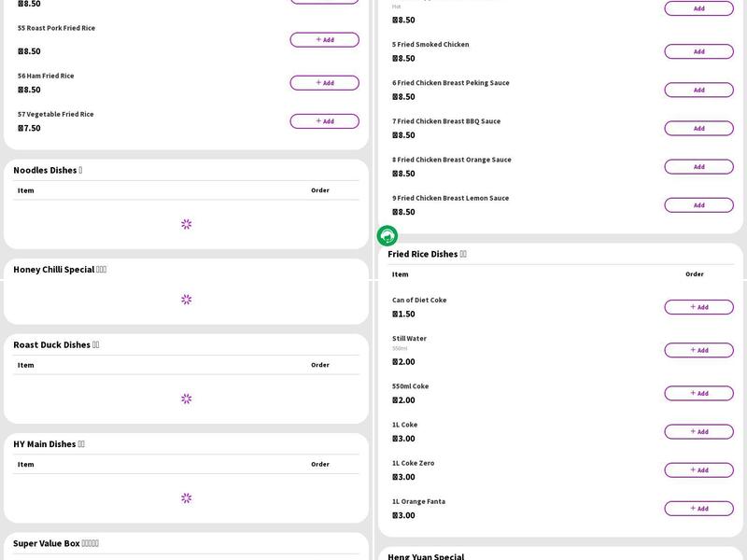Add 5 Fried Smoked Chicken
This screenshot has width=747, height=560.
[698, 51]
